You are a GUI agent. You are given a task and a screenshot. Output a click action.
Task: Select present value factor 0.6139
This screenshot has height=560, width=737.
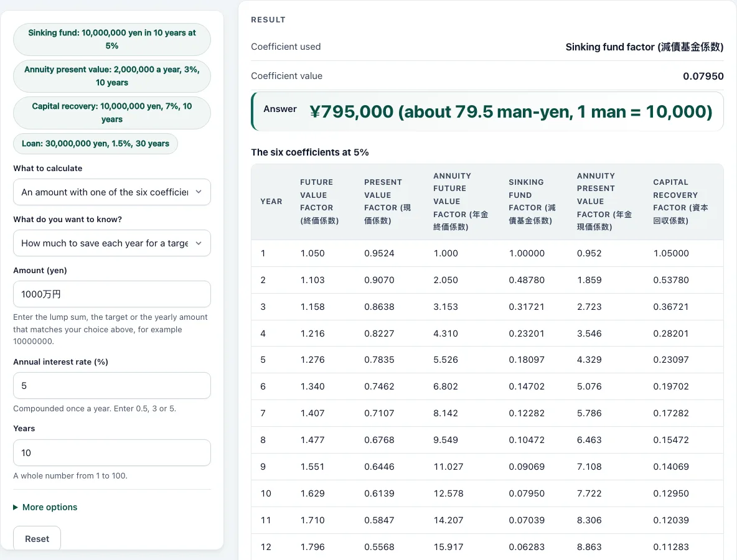(x=379, y=493)
